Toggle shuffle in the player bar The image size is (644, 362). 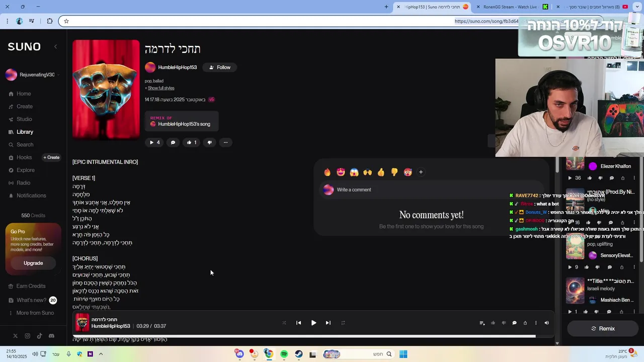point(284,323)
